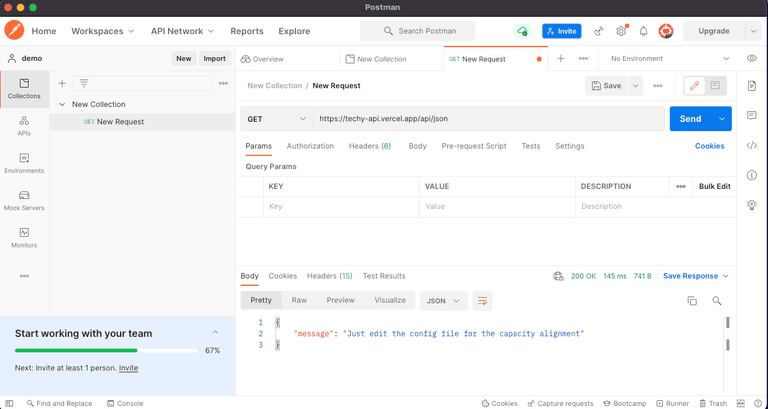
Task: Open request info icon in right sidebar
Action: pyautogui.click(x=752, y=175)
